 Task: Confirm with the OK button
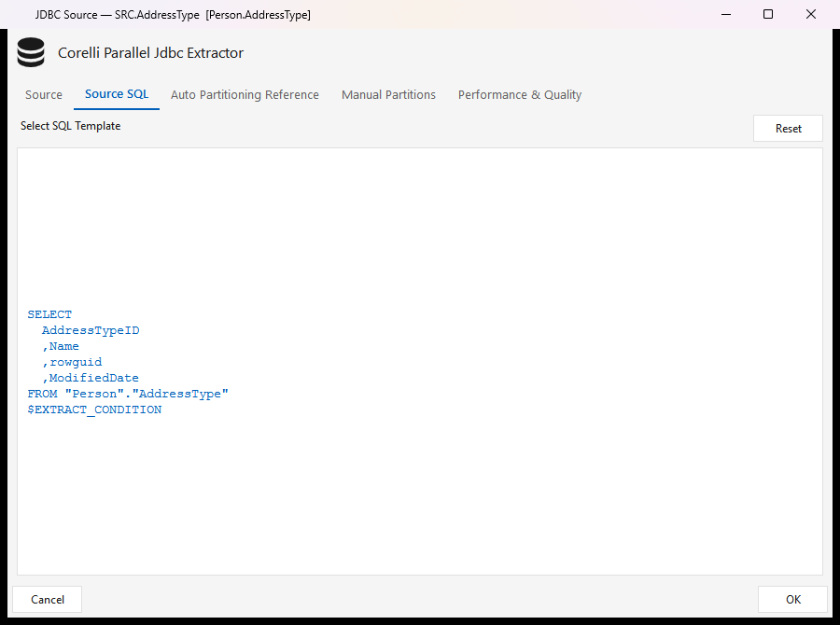tap(792, 599)
